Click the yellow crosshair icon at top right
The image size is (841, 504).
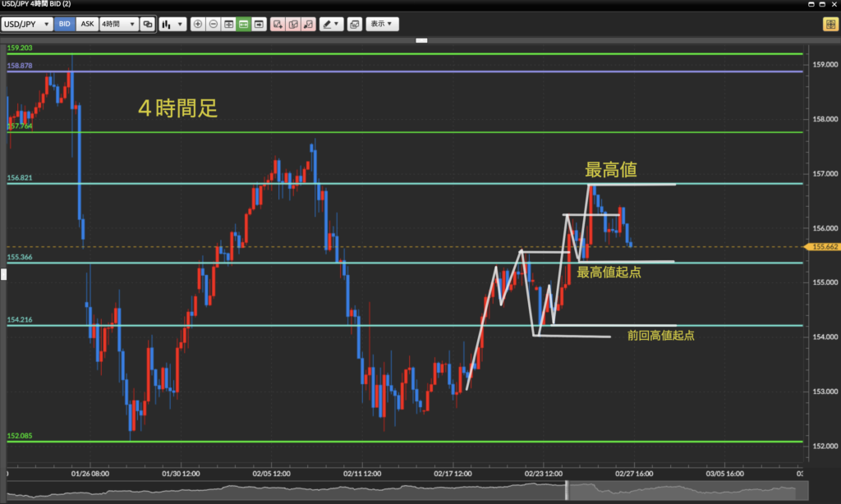(x=830, y=25)
